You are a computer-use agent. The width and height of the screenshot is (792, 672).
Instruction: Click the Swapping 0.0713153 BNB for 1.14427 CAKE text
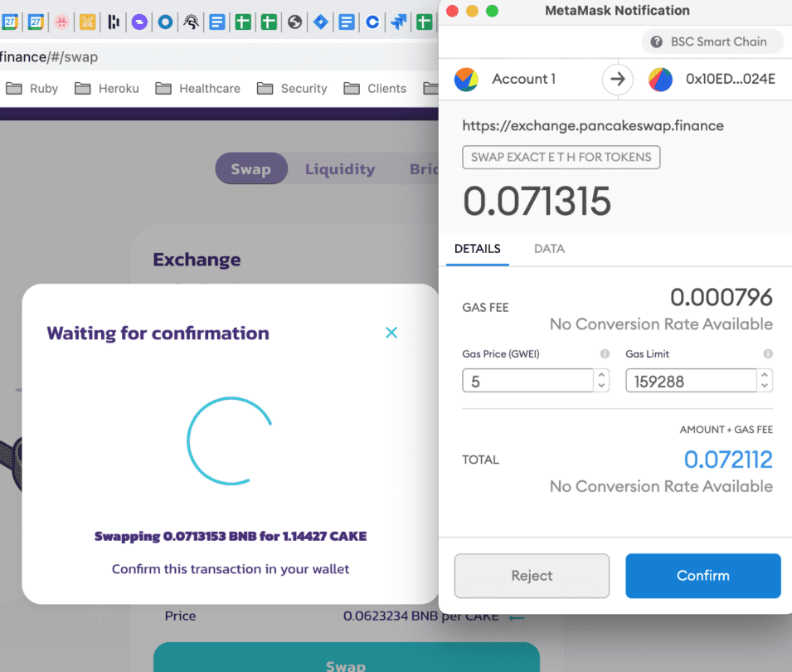tap(231, 536)
